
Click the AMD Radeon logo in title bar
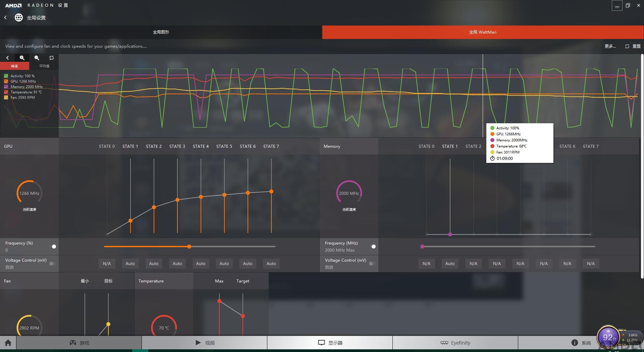(13, 5)
